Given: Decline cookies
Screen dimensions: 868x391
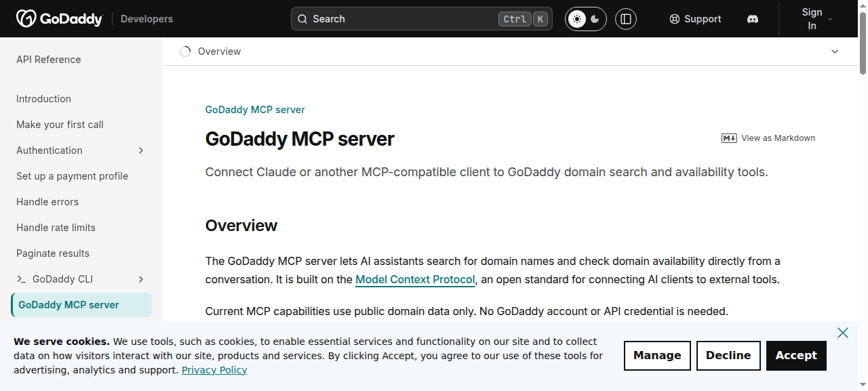Looking at the screenshot, I should point(728,356).
